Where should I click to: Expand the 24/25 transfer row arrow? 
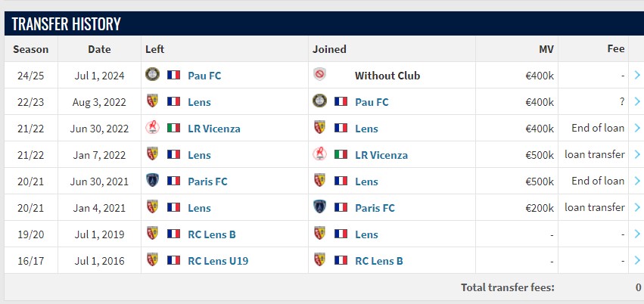coord(637,76)
